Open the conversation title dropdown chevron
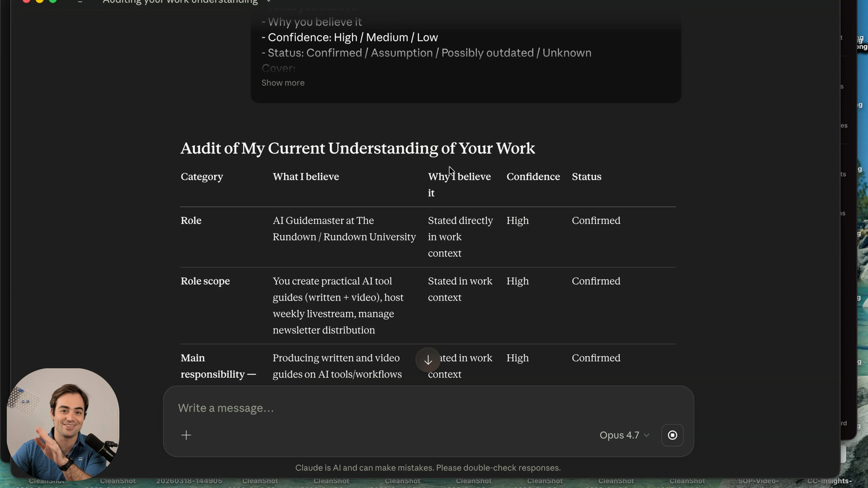Image resolution: width=868 pixels, height=488 pixels. 269,2
